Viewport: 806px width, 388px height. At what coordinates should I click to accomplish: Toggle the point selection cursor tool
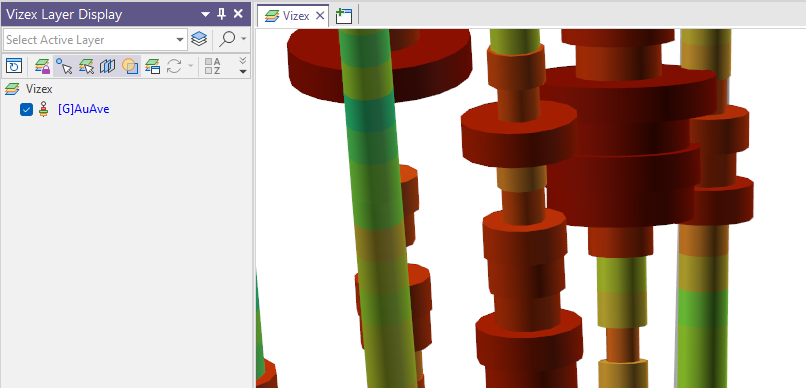(64, 66)
